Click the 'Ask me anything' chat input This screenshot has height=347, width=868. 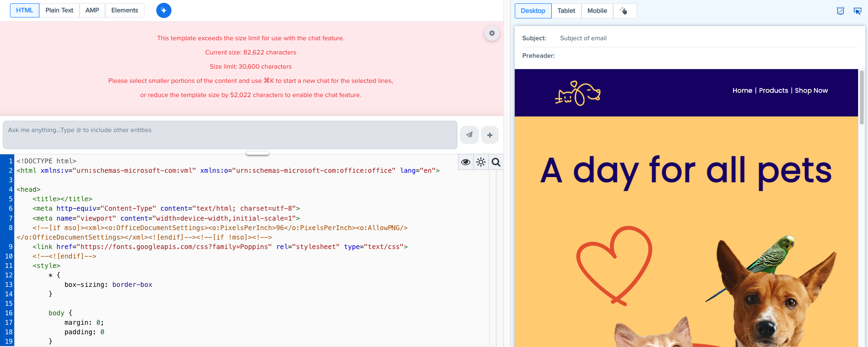click(x=230, y=135)
